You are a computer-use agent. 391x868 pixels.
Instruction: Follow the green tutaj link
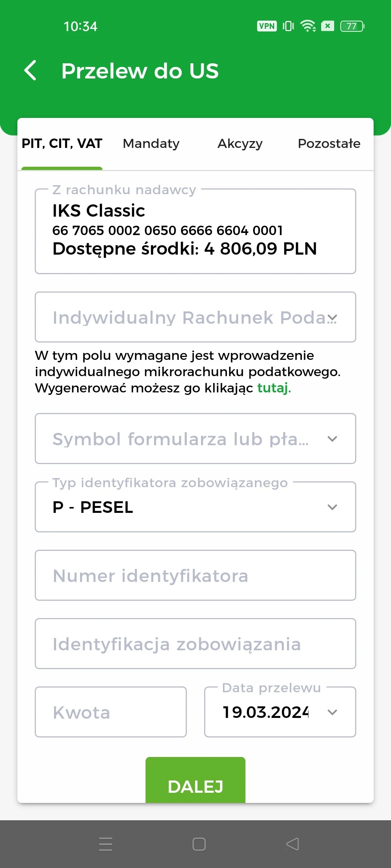pyautogui.click(x=274, y=388)
